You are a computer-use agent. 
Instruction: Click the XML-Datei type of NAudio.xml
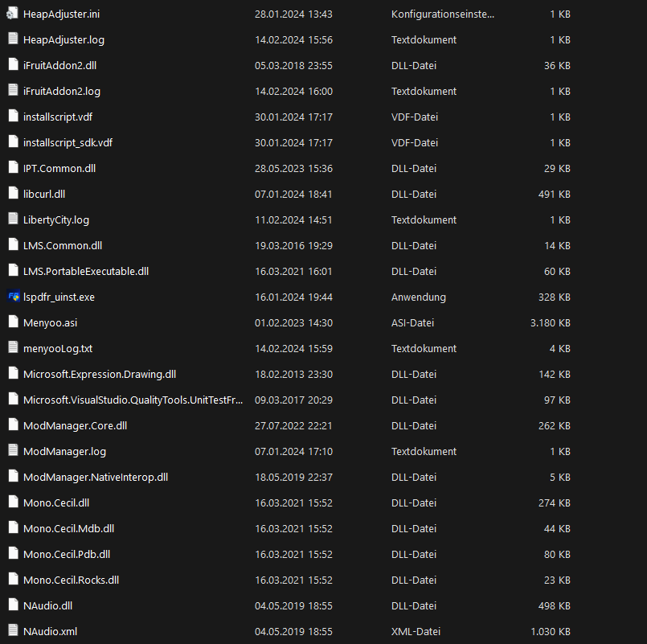click(416, 631)
